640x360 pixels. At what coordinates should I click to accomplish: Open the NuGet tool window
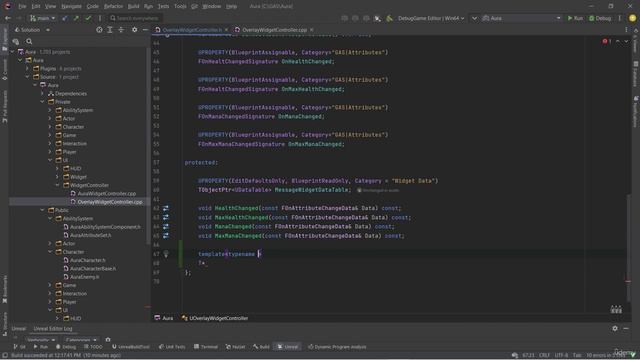tap(235, 347)
